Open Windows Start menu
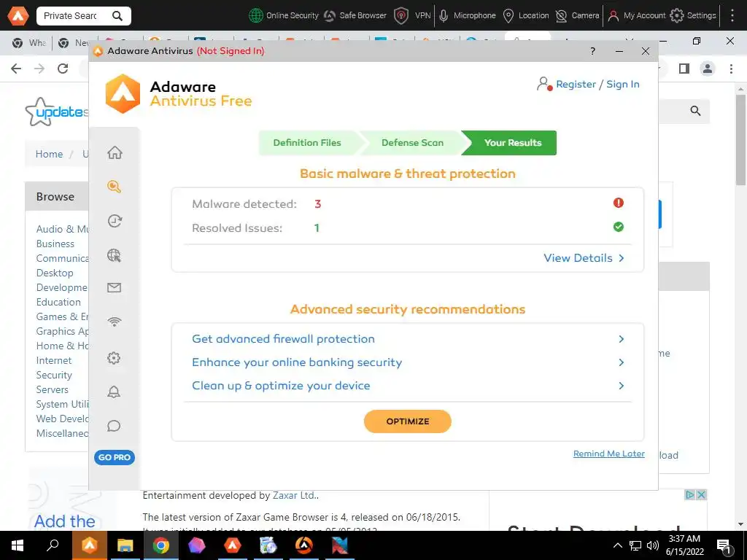Image resolution: width=747 pixels, height=560 pixels. (18, 545)
